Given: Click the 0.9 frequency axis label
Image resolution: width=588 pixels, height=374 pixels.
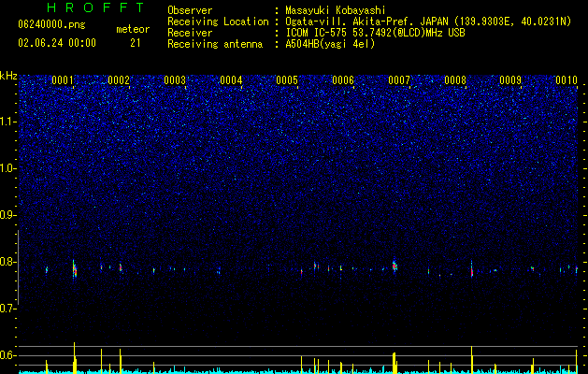Looking at the screenshot, I should 8,215.
